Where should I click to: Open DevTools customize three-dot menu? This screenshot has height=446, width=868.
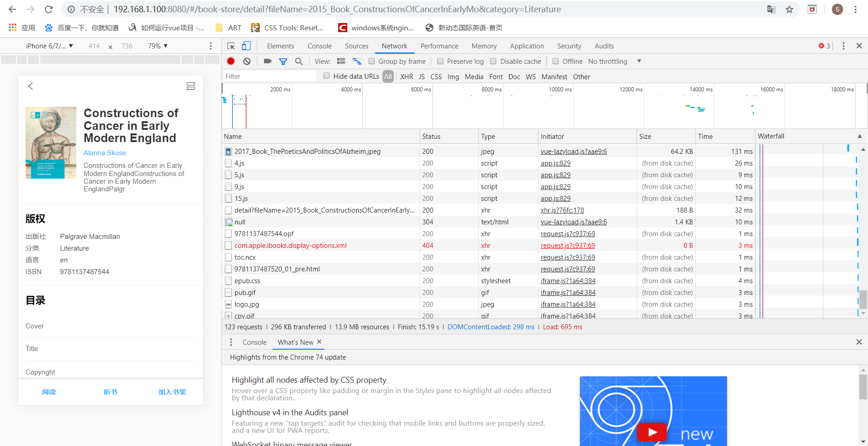point(844,46)
